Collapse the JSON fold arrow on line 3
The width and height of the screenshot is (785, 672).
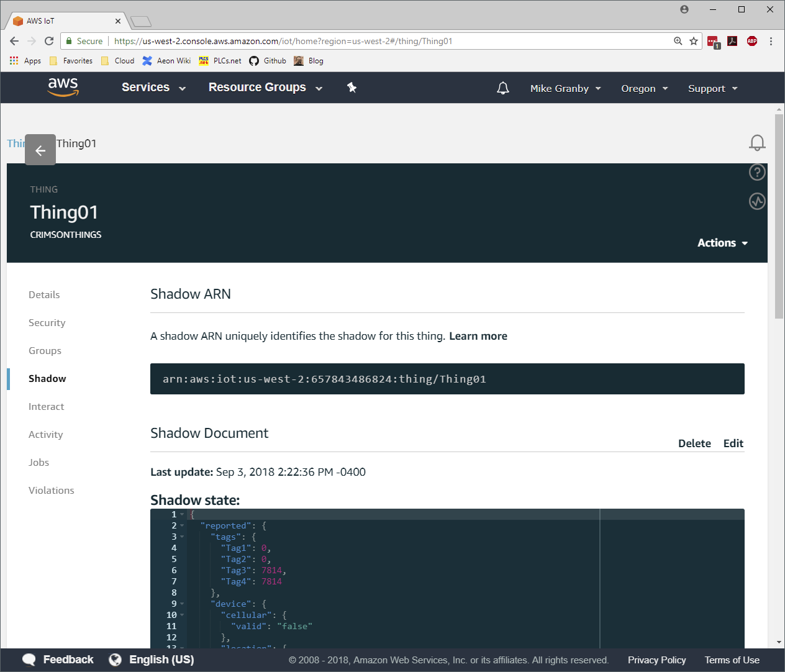(182, 537)
